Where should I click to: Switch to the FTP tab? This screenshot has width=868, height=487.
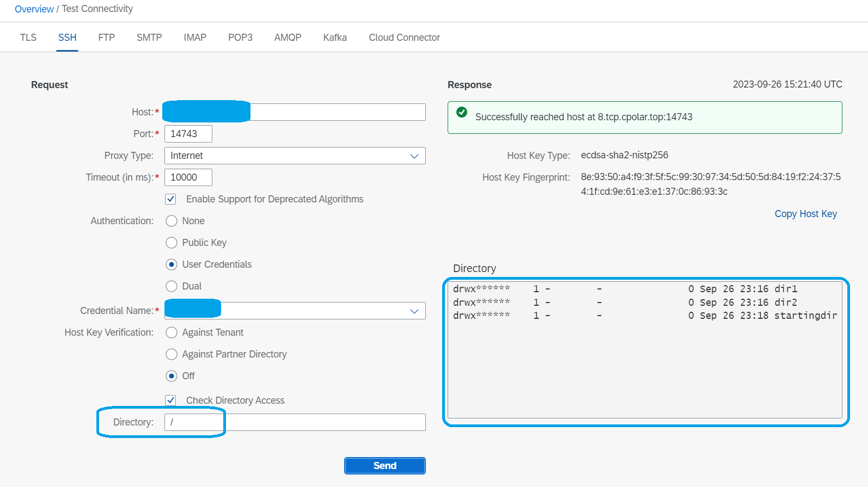(107, 38)
